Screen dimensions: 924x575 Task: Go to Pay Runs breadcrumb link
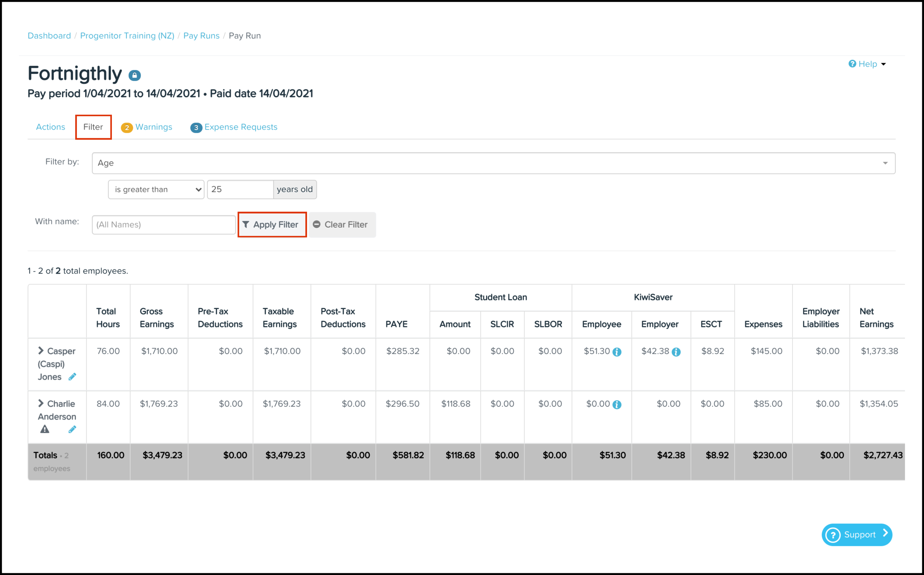pos(201,36)
